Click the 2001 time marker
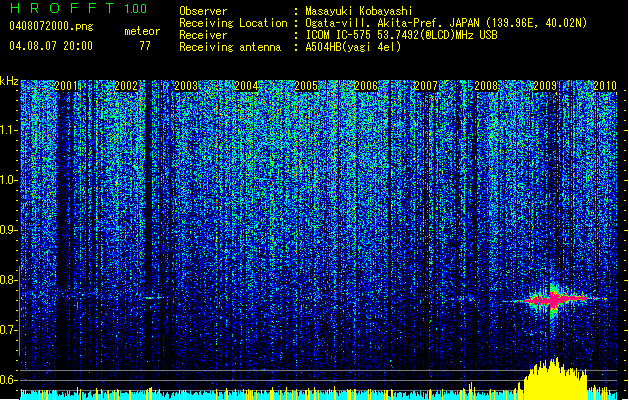 click(66, 86)
